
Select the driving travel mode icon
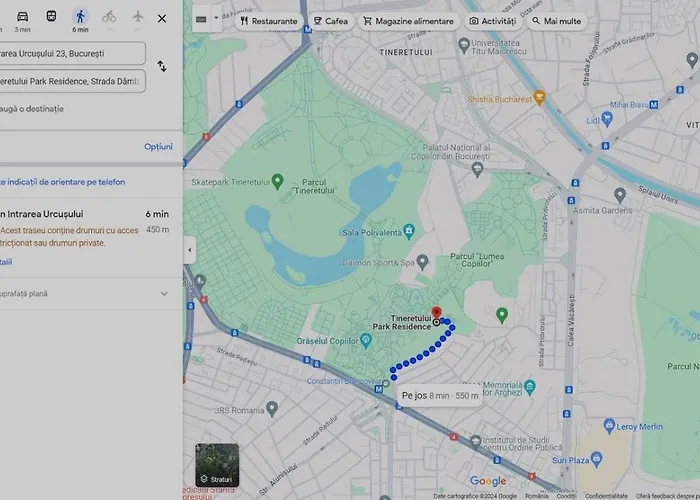[x=22, y=17]
